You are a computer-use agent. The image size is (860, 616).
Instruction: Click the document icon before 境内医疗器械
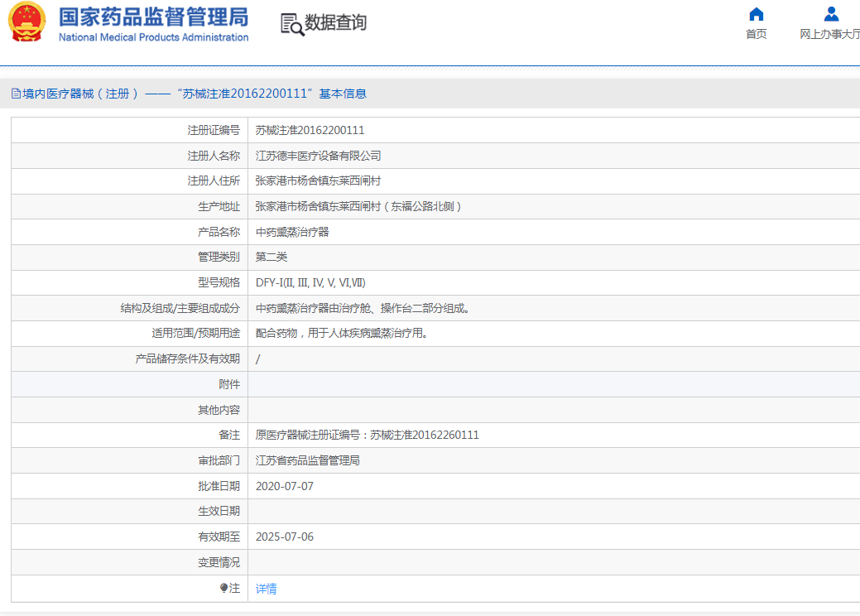(x=16, y=94)
